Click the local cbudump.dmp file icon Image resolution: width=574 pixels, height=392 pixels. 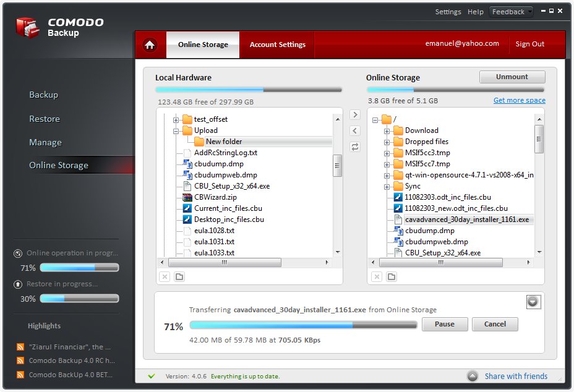[187, 164]
